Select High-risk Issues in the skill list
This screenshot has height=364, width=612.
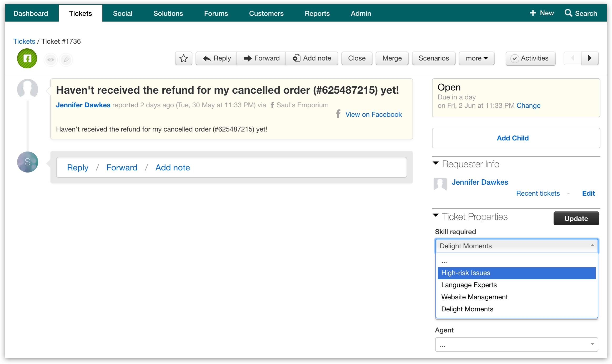pos(466,273)
